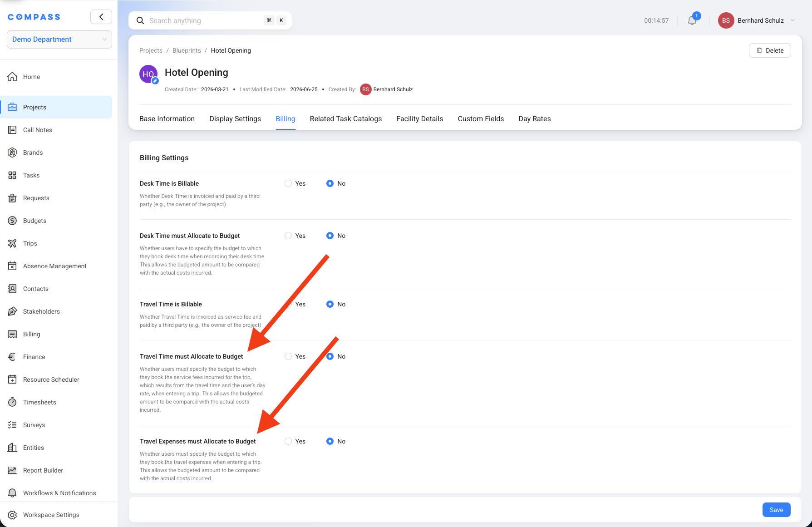Click the Entities building icon
Viewport: 812px width, 527px height.
12,448
